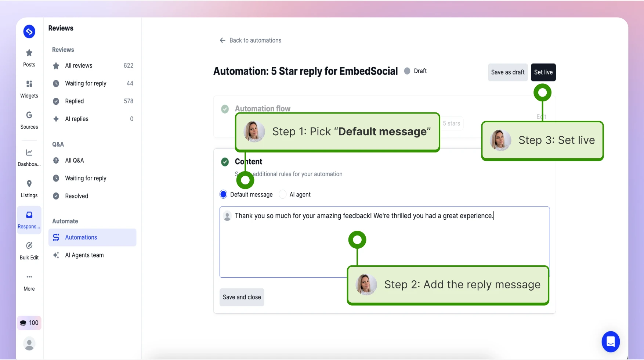Open Sources with the G icon
Screen dimensions: 644x360
(29, 115)
